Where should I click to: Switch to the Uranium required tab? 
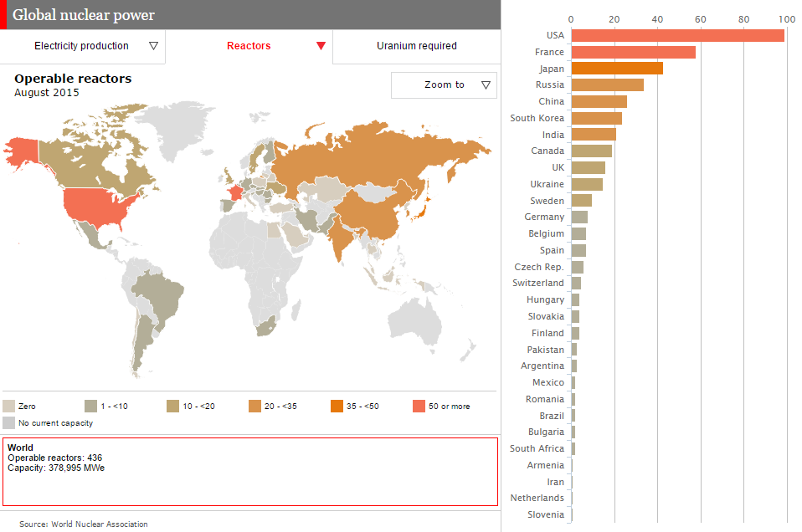(417, 46)
